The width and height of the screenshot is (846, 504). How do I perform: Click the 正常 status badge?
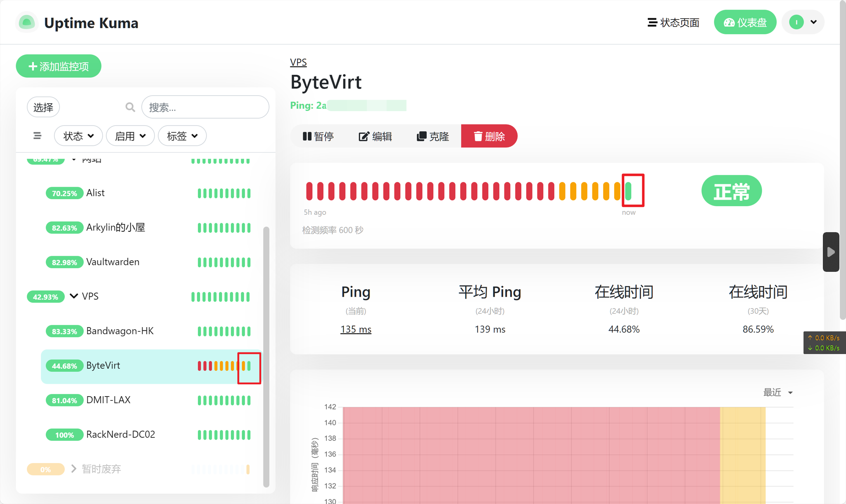732,191
